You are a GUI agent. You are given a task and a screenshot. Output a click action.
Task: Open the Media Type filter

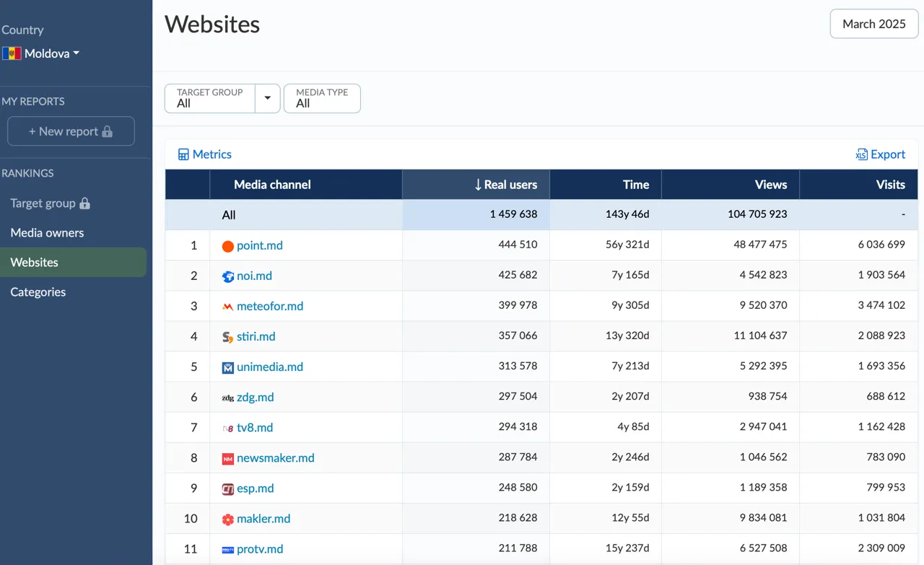[322, 98]
